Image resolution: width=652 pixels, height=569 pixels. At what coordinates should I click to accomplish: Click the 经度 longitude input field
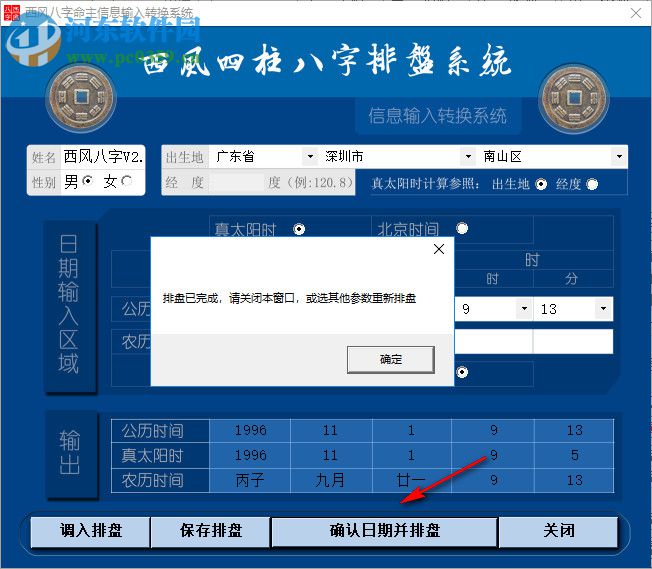coord(238,183)
